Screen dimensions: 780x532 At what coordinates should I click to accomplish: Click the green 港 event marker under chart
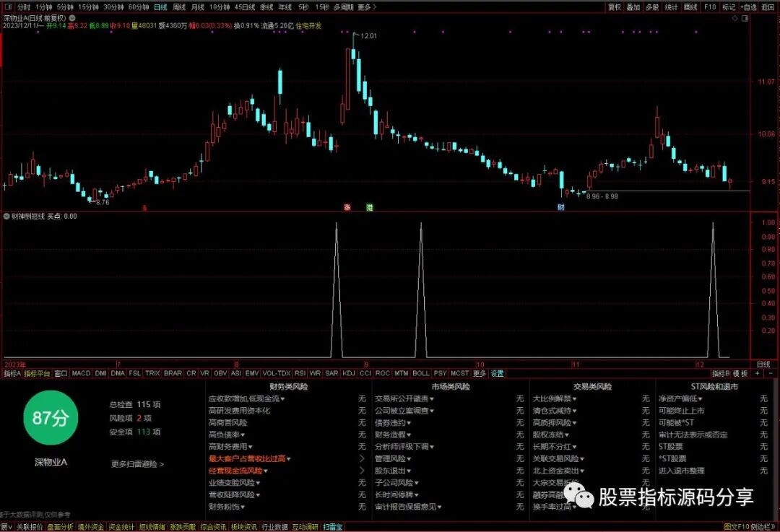point(369,207)
